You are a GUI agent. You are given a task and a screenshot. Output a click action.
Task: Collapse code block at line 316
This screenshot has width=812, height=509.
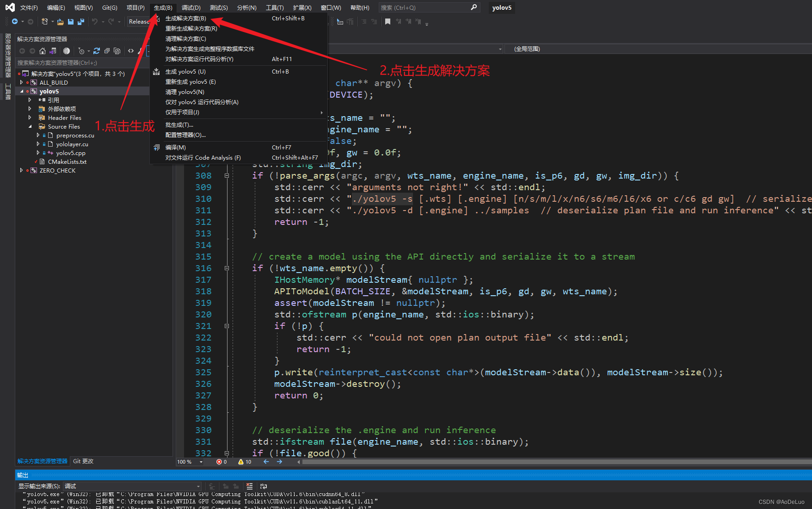coord(227,268)
